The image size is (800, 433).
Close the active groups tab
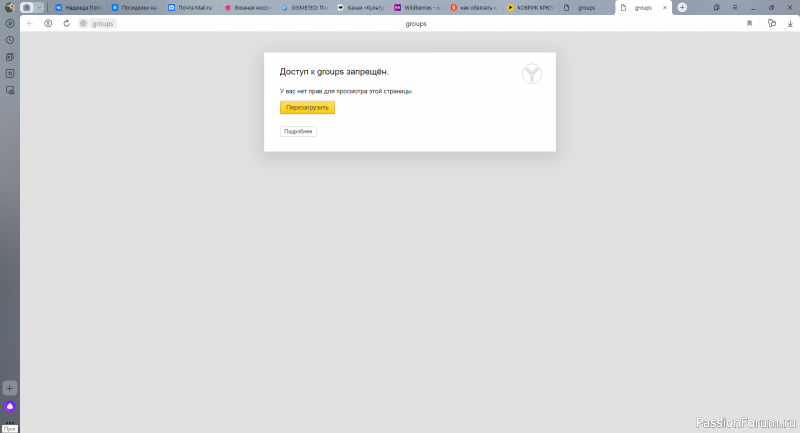666,7
